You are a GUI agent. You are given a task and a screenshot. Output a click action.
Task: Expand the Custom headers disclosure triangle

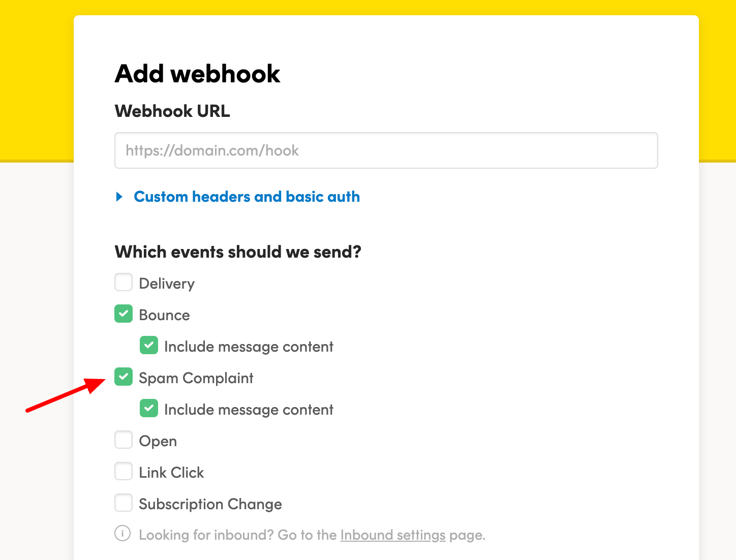pos(119,197)
